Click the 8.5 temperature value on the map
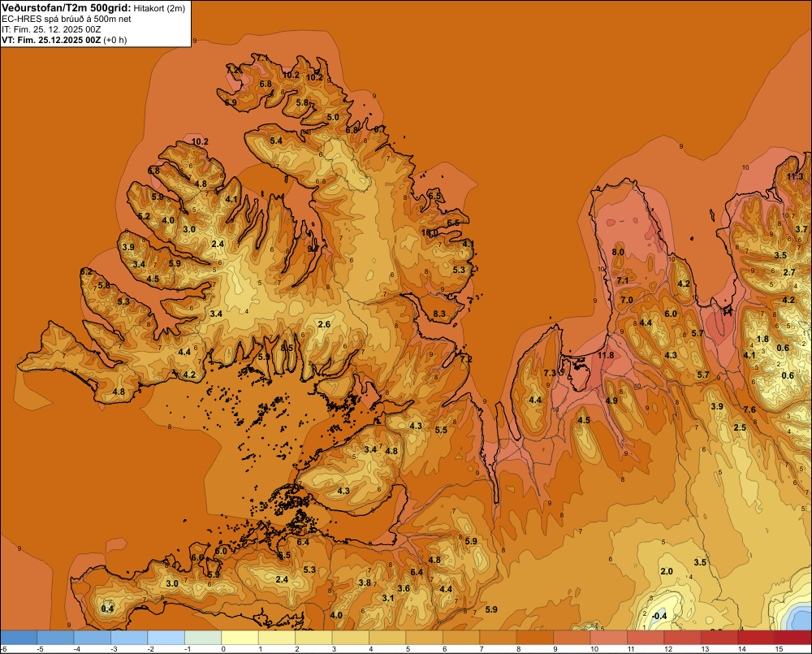 [x=287, y=348]
